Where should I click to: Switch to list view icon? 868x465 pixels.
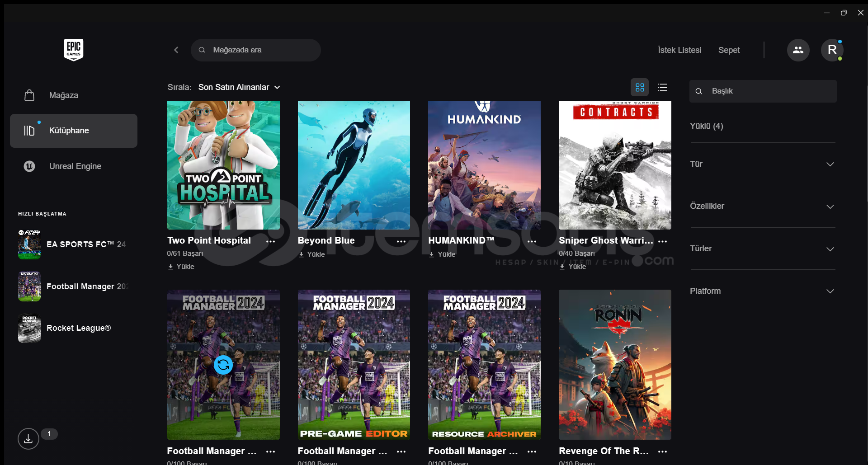(x=662, y=87)
